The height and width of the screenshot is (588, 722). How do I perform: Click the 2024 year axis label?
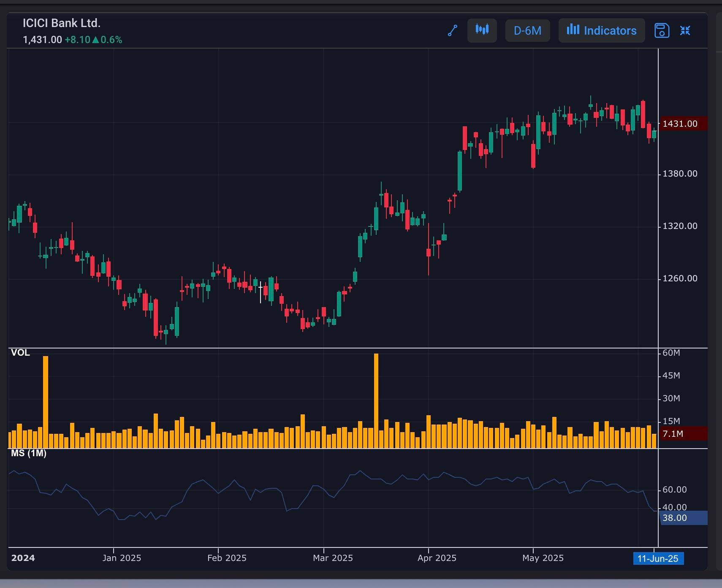[x=23, y=558]
